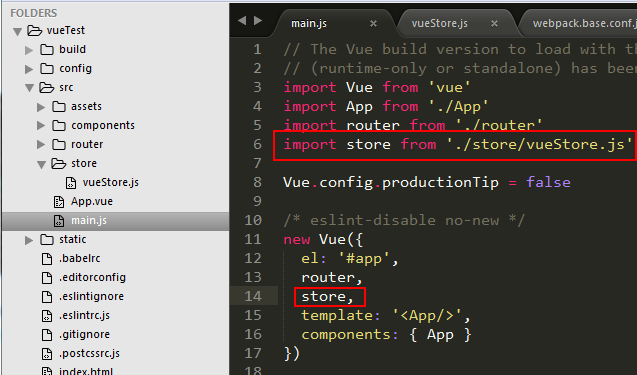Click the config folder icon
Viewport: 637px width, 375px height.
pyautogui.click(x=47, y=69)
